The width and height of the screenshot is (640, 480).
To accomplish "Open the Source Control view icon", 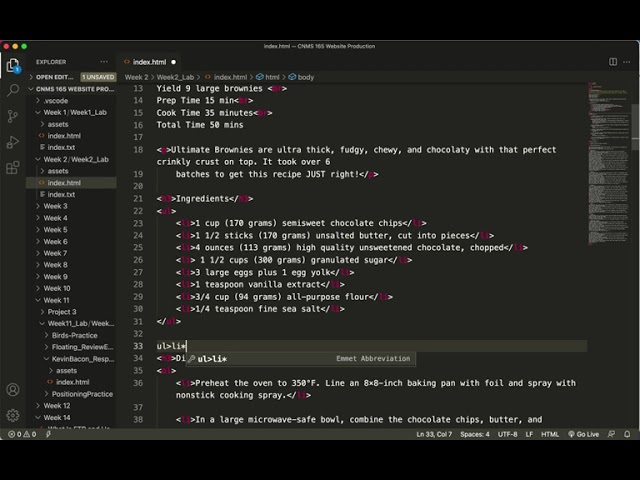I will pos(13,116).
